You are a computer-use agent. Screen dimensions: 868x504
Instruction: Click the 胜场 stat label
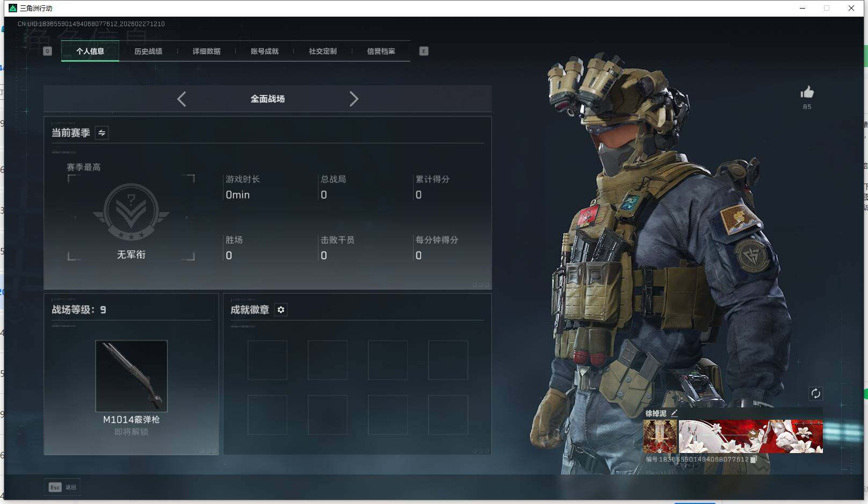[234, 240]
